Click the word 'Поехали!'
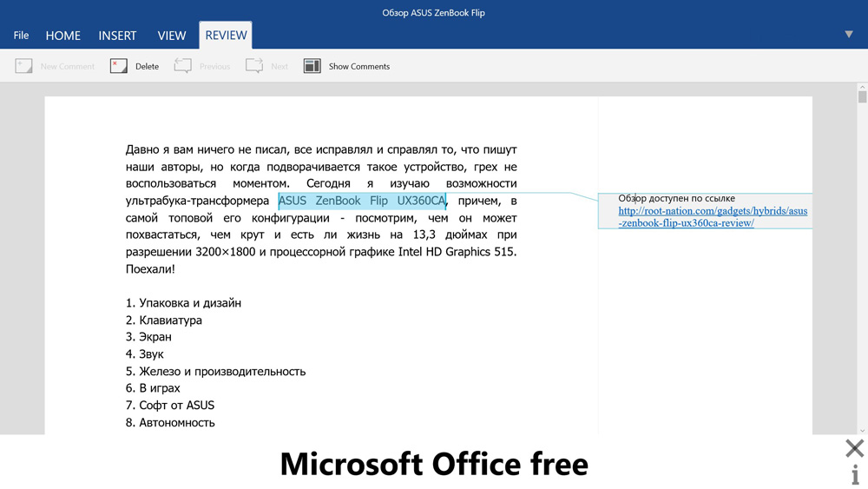 (x=150, y=269)
